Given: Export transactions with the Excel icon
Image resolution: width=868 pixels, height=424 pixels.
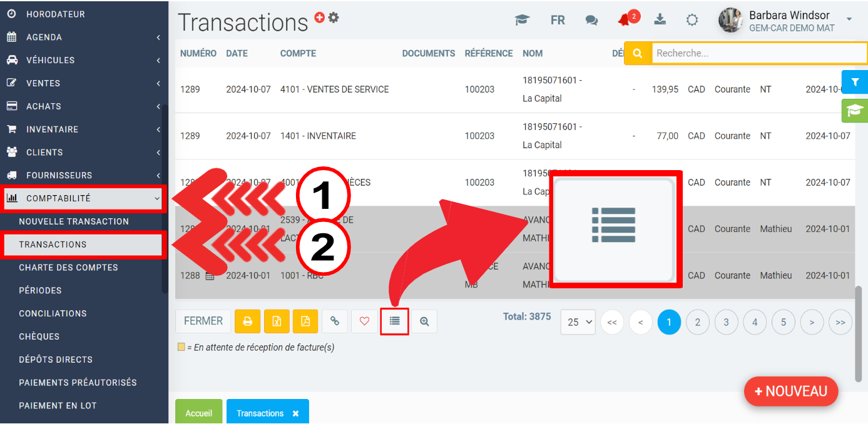Looking at the screenshot, I should coord(277,321).
